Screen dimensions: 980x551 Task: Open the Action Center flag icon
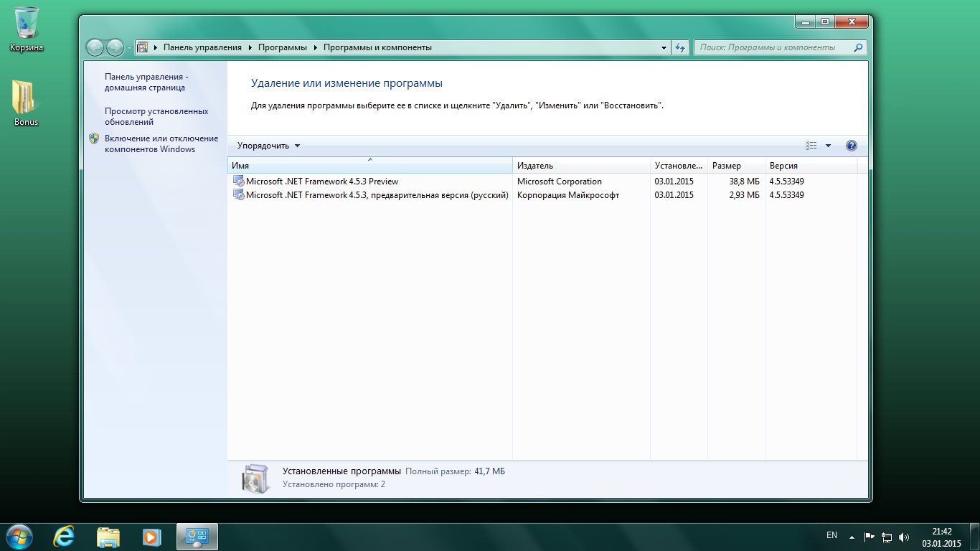[x=869, y=537]
